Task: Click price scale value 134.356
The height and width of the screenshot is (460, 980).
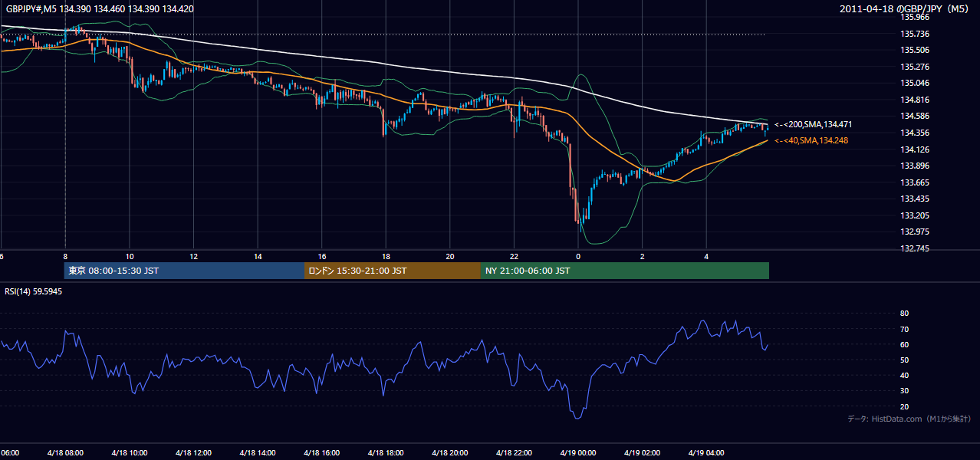Action: click(x=916, y=133)
